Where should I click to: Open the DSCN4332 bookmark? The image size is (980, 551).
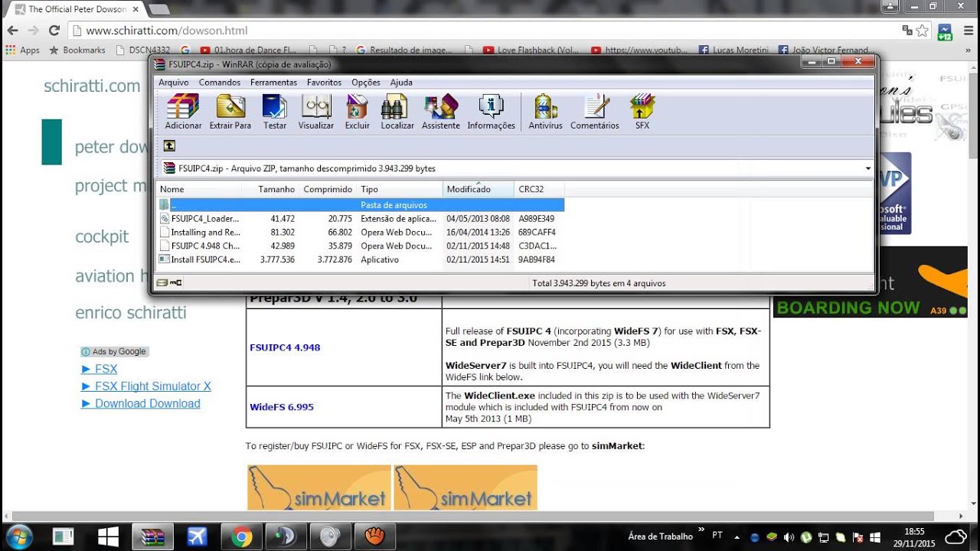142,50
